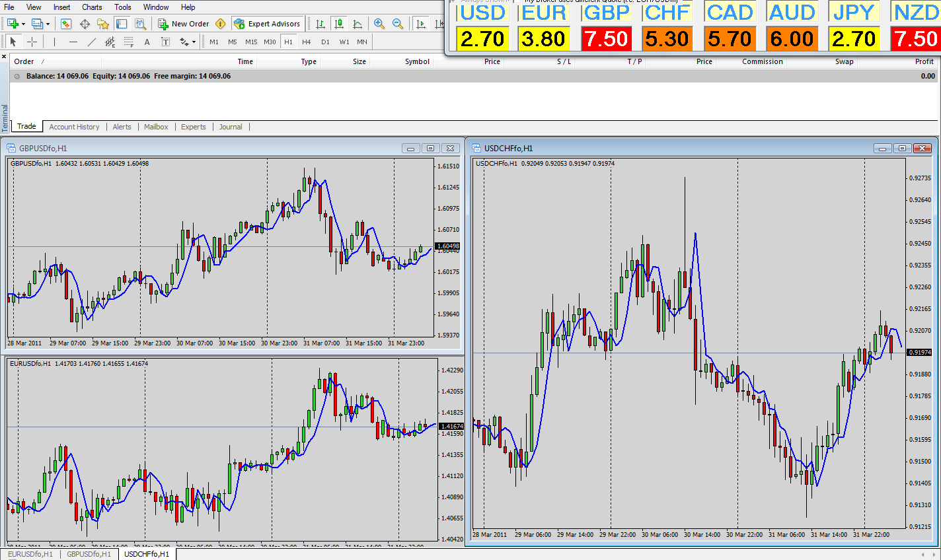Screen dimensions: 941x560
Task: Toggle Auto Scroll on the chart
Action: (421, 24)
